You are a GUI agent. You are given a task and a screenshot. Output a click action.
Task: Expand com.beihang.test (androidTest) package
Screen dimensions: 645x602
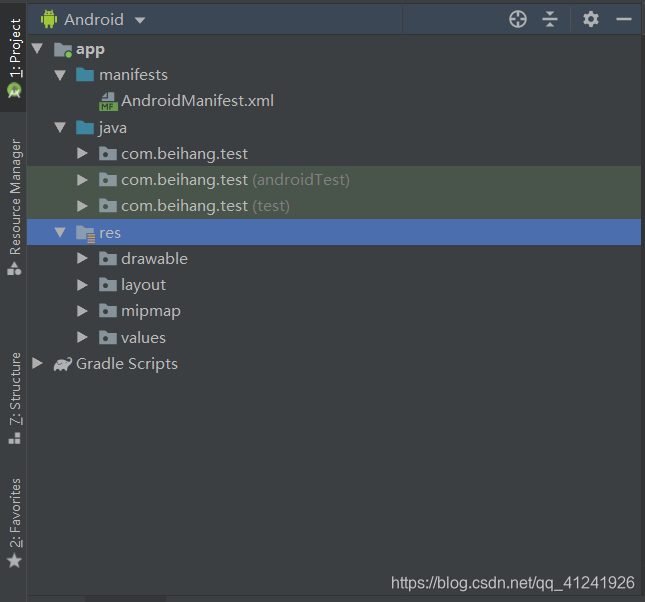82,180
